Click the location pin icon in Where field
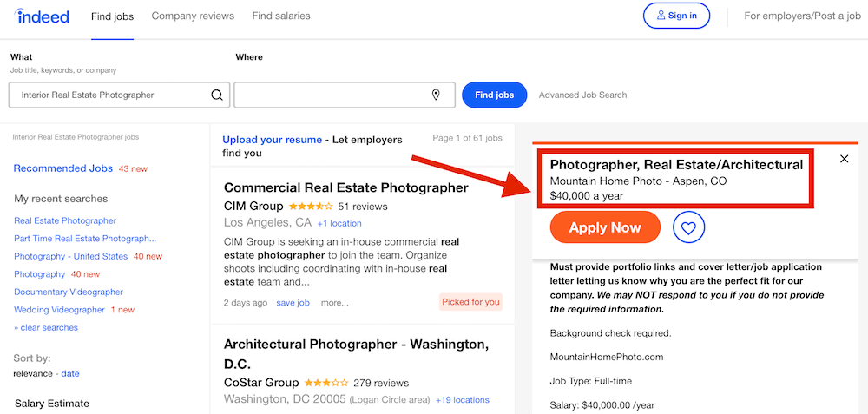The image size is (868, 414). (436, 95)
